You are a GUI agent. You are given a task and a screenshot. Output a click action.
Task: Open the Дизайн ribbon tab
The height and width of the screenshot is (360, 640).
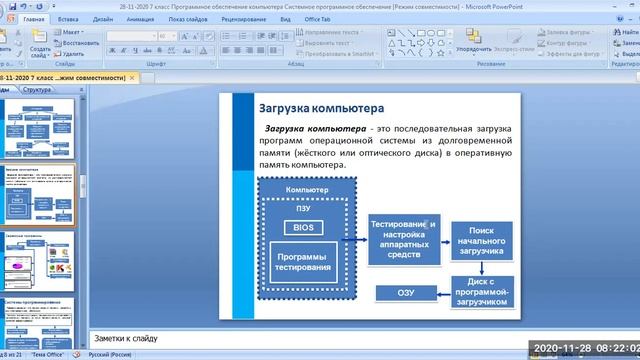tap(103, 19)
